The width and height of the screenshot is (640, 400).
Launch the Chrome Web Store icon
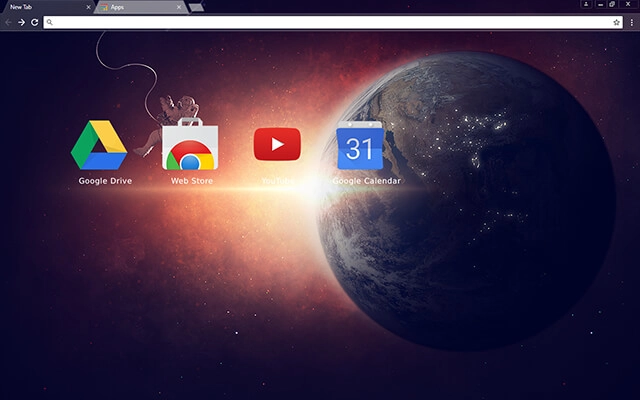click(x=190, y=144)
